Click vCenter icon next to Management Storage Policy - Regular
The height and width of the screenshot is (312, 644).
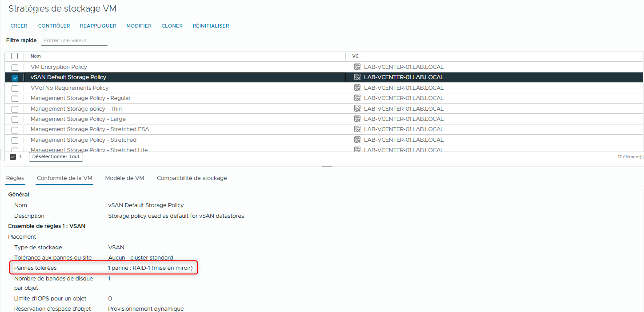(358, 98)
